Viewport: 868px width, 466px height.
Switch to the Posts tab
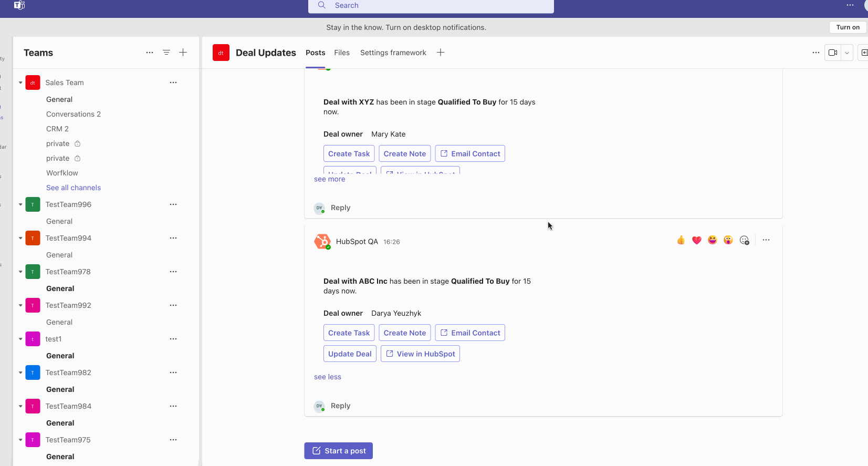[x=316, y=53]
